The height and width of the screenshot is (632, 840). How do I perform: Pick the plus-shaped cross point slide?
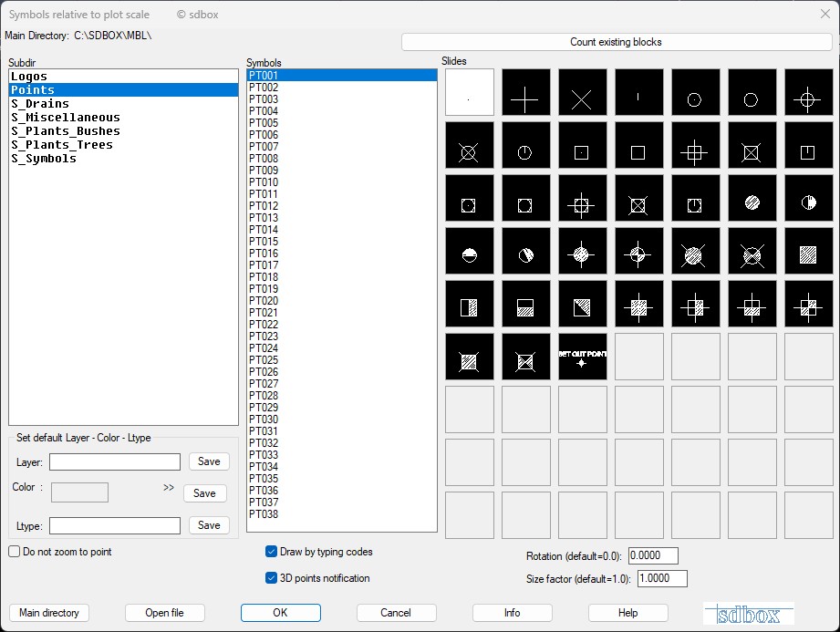click(526, 92)
